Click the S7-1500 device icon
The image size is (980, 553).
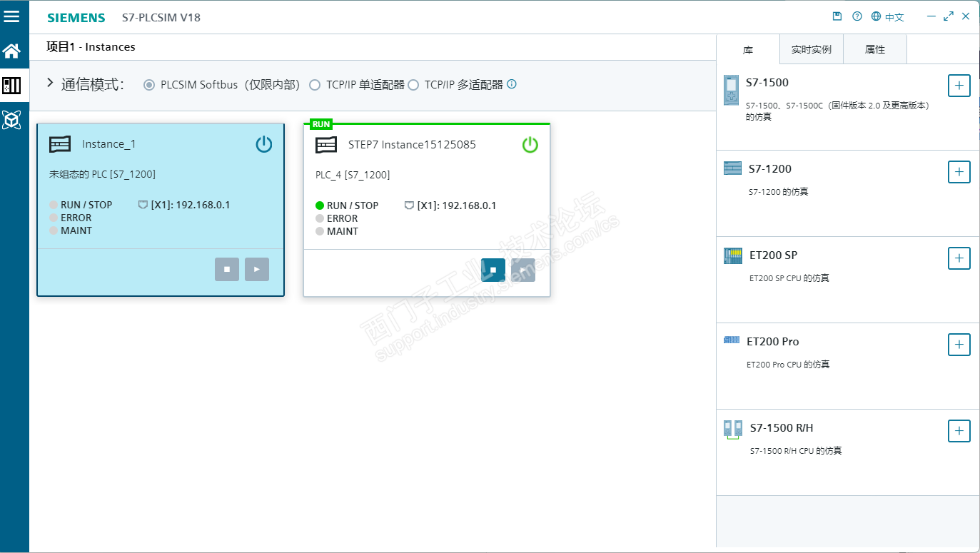coord(732,90)
